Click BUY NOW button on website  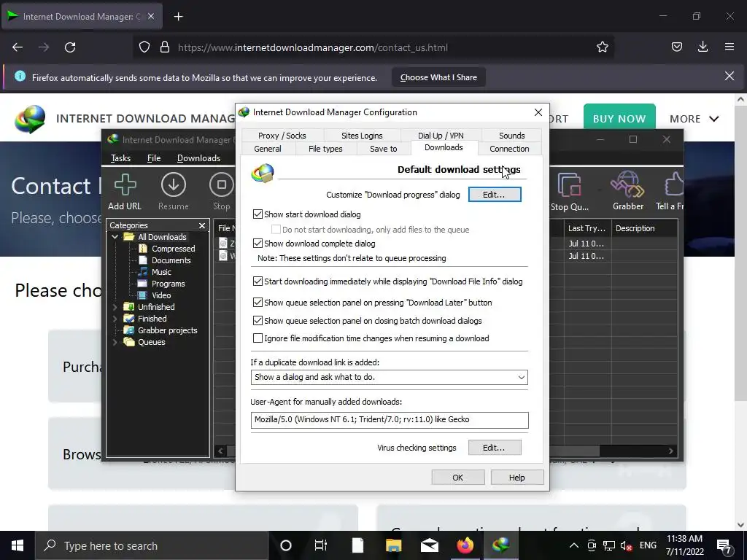click(619, 119)
